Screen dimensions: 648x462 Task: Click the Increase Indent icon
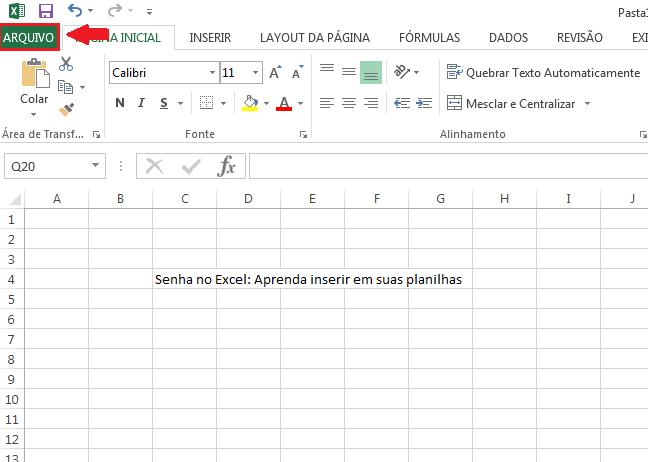[x=425, y=103]
